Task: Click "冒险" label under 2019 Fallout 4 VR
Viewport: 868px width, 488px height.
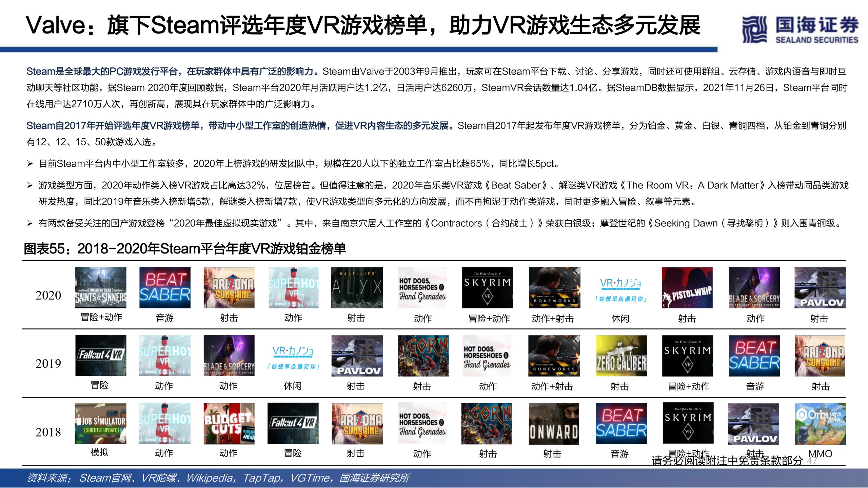Action: coord(99,385)
